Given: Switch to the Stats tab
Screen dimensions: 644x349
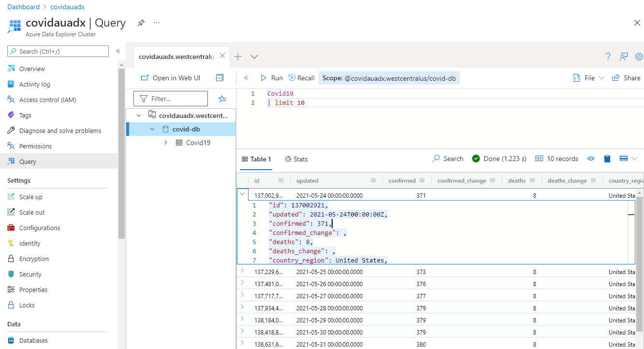Looking at the screenshot, I should (296, 159).
